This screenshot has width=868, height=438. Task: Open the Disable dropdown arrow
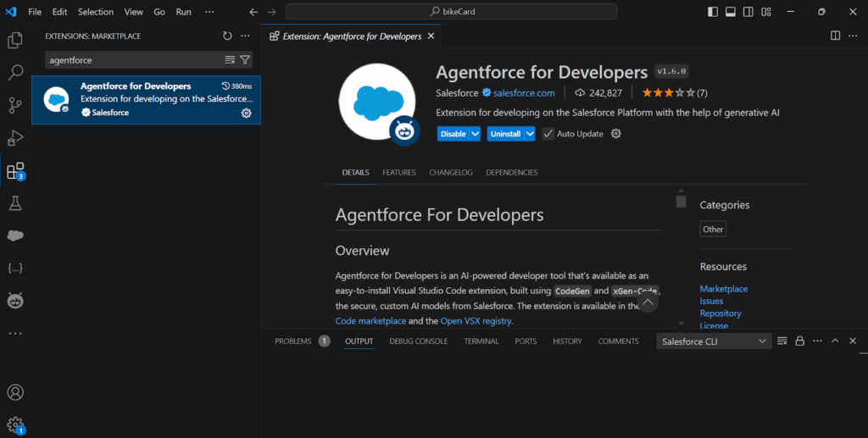click(x=475, y=134)
